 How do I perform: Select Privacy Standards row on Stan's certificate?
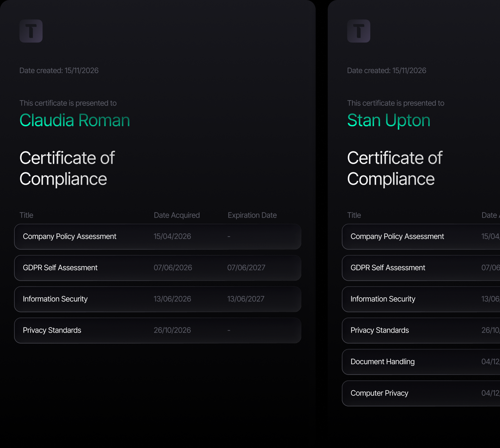421,331
